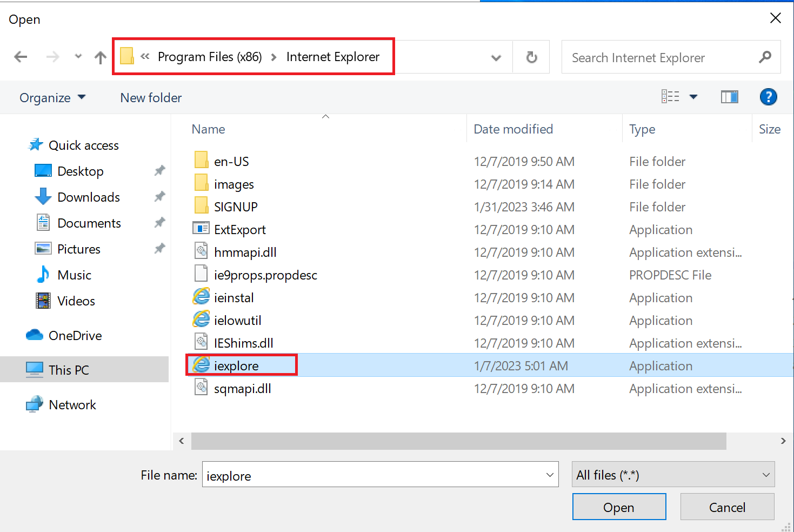Viewport: 794px width, 532px height.
Task: Click the address bar folder icon
Action: point(126,56)
